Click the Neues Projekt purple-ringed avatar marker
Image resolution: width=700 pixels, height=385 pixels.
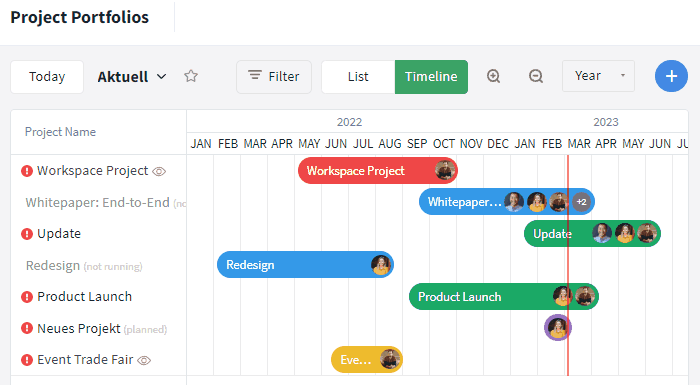pos(558,328)
